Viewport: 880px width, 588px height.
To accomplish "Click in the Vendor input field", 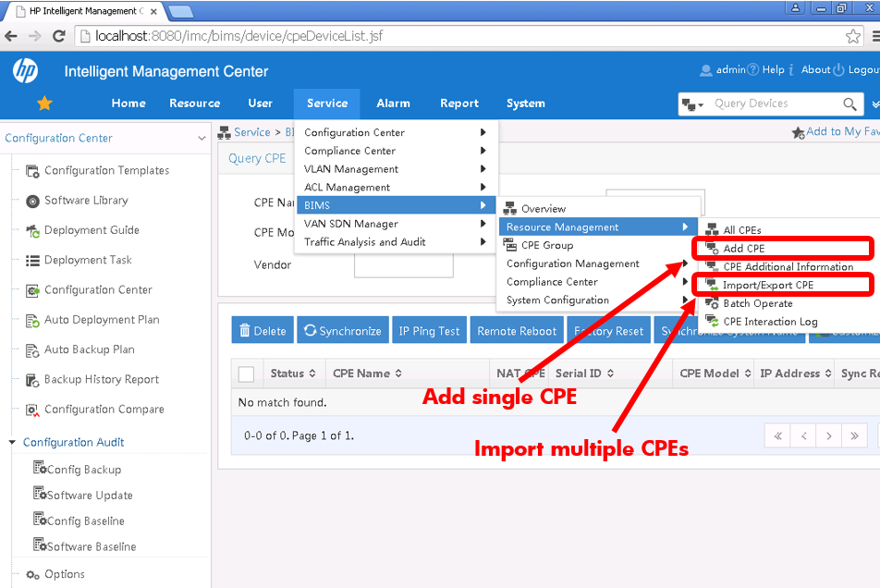I will pyautogui.click(x=404, y=265).
